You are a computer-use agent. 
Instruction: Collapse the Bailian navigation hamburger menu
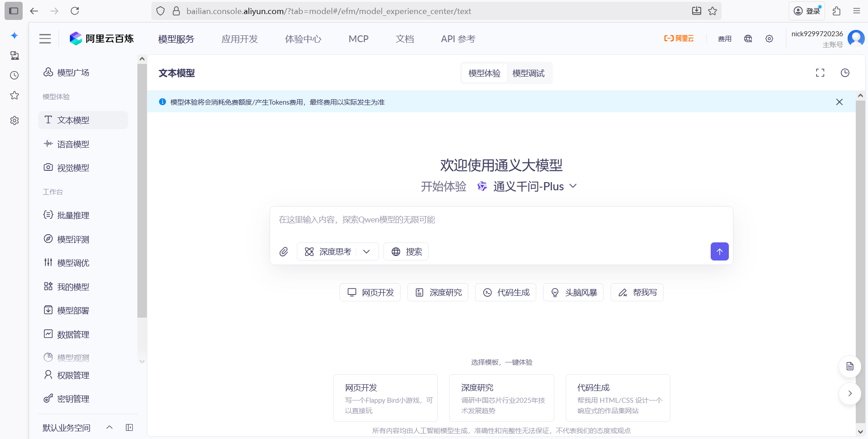click(45, 39)
